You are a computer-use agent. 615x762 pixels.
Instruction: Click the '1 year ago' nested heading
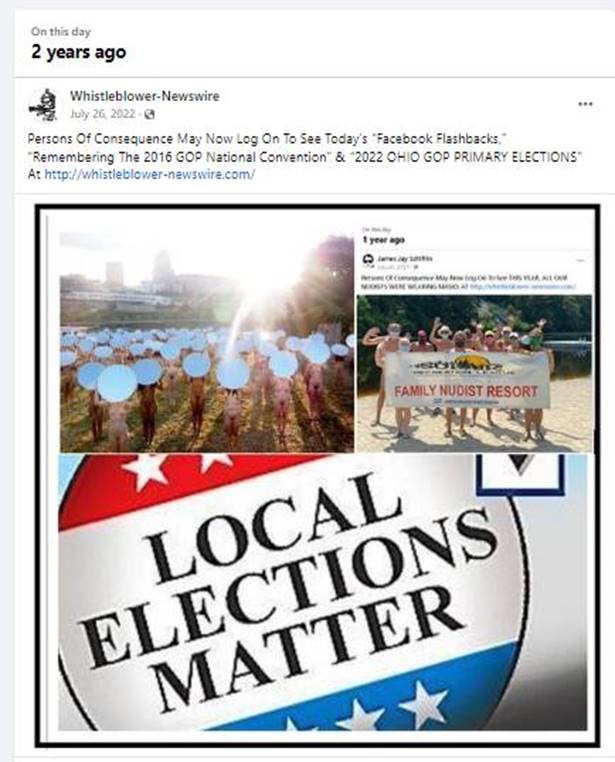pos(383,240)
